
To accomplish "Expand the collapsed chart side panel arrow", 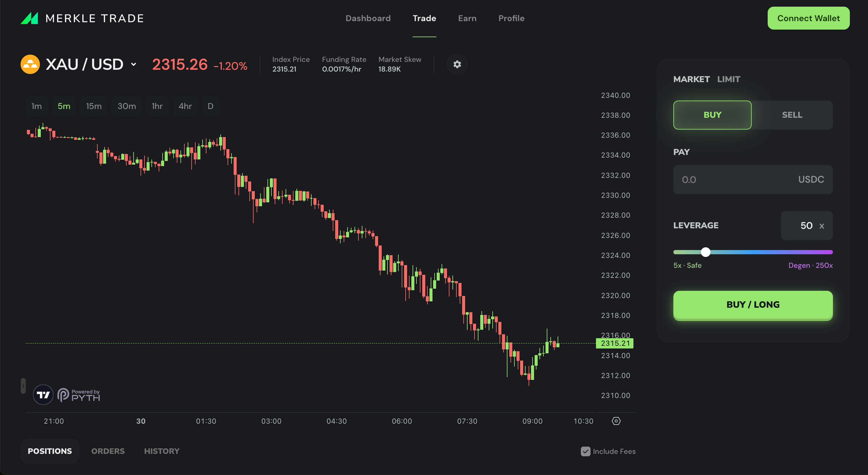I will click(x=23, y=386).
